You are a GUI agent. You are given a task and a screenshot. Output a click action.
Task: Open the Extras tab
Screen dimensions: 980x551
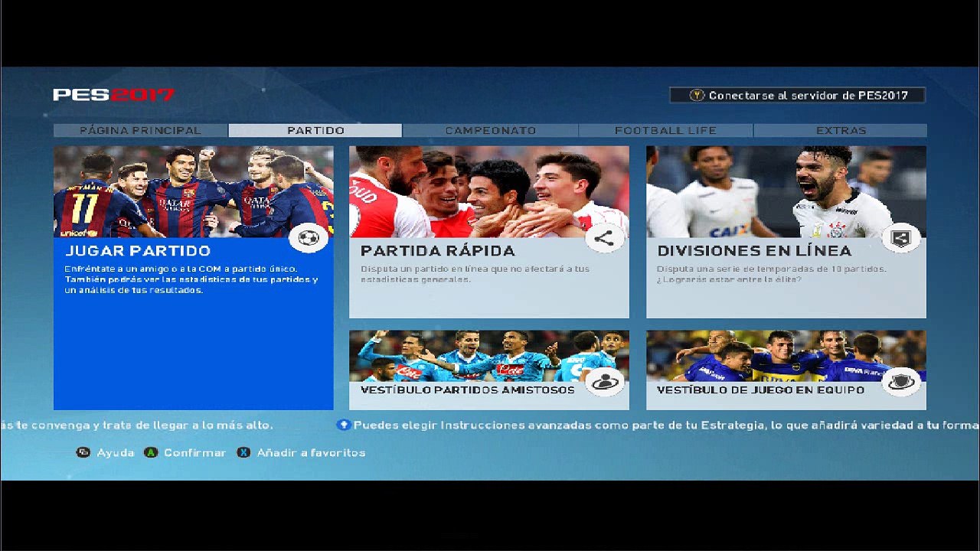pyautogui.click(x=841, y=131)
